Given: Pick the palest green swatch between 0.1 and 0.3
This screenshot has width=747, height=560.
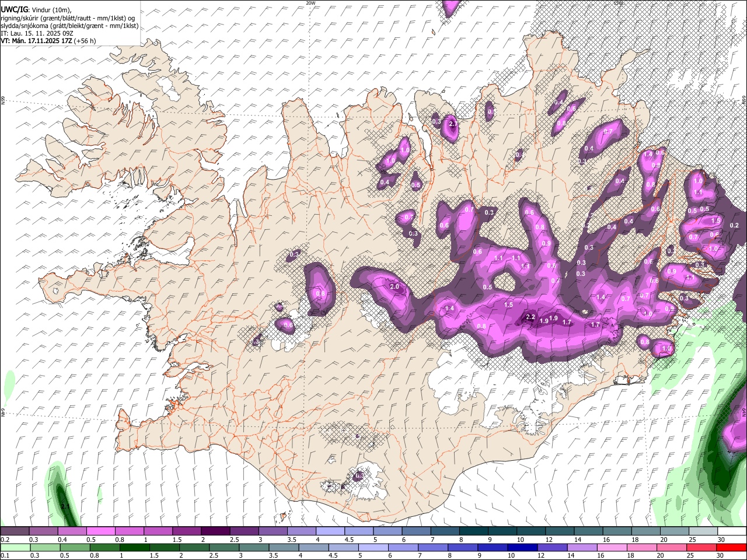Looking at the screenshot, I should 15,548.
